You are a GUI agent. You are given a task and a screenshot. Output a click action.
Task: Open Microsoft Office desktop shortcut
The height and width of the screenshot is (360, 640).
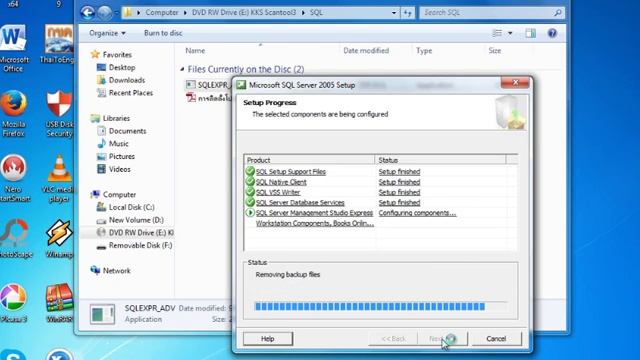14,48
